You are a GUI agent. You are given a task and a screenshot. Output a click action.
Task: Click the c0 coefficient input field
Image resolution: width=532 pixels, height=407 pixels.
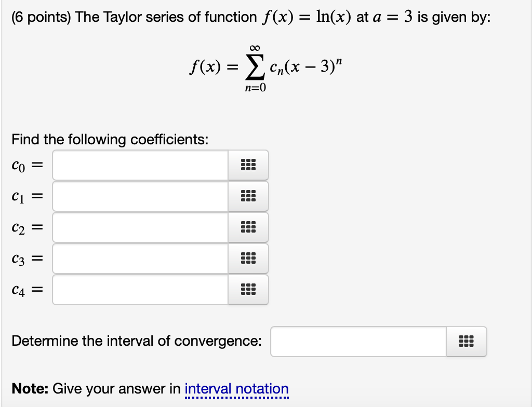140,165
